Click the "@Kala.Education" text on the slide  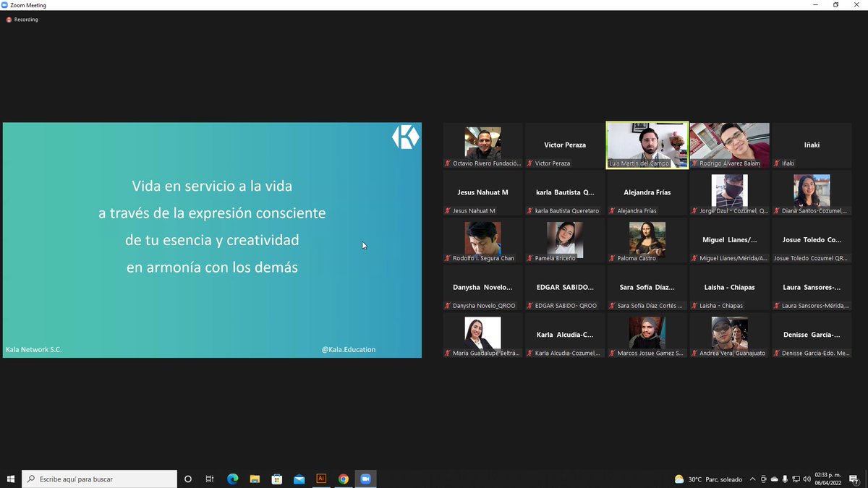[349, 349]
